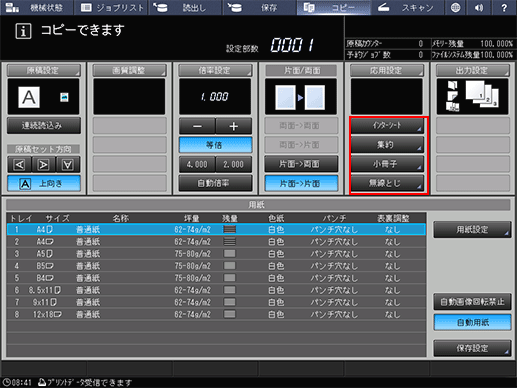The width and height of the screenshot is (517, 388).
Task: Increase zoom ratio with plus button
Action: tap(234, 126)
